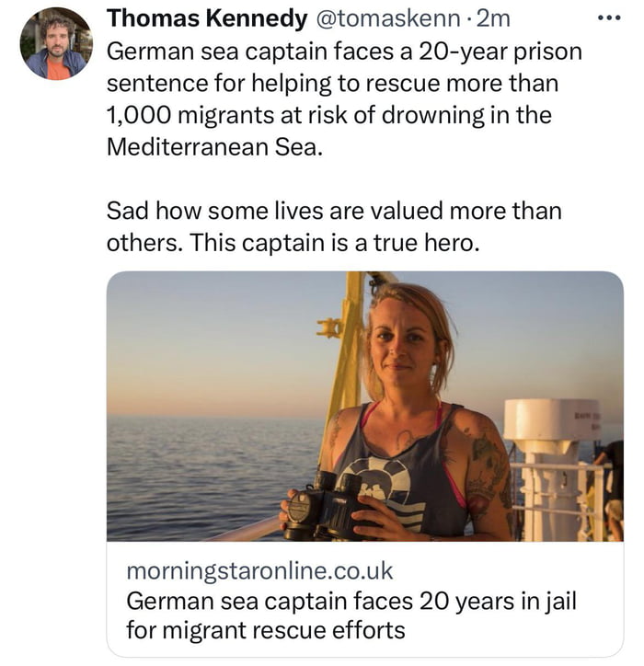Viewport: 644px width, 666px height.
Task: Open the tweet's three-dot more options menu
Action: pos(610,18)
